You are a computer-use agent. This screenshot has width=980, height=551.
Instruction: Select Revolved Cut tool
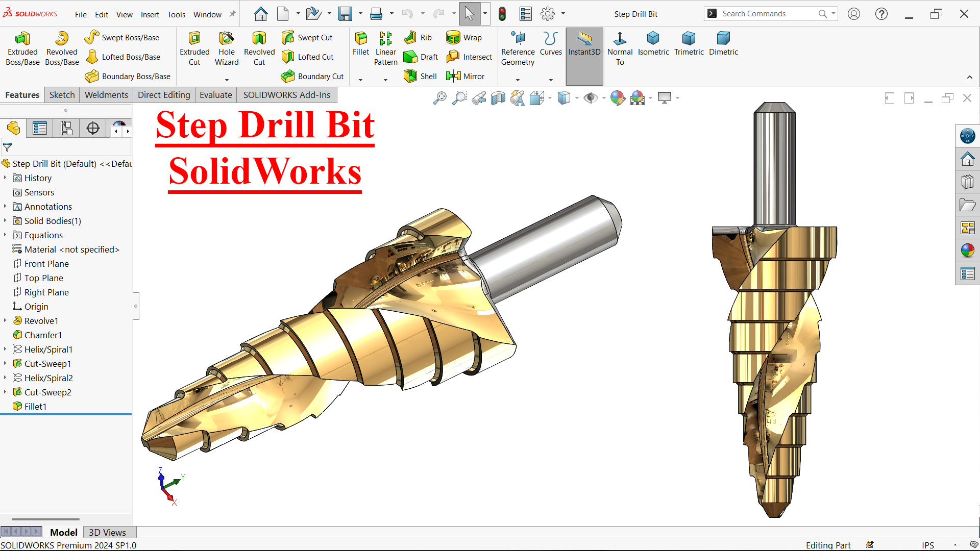259,48
